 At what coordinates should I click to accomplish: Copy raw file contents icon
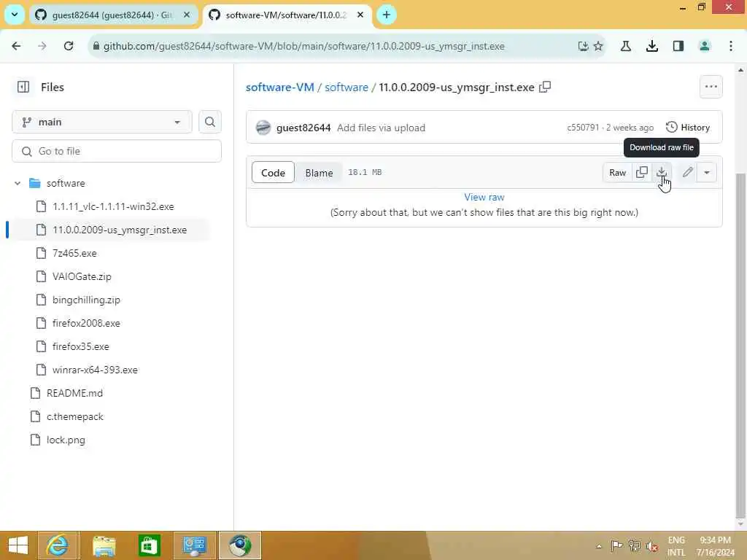click(642, 172)
